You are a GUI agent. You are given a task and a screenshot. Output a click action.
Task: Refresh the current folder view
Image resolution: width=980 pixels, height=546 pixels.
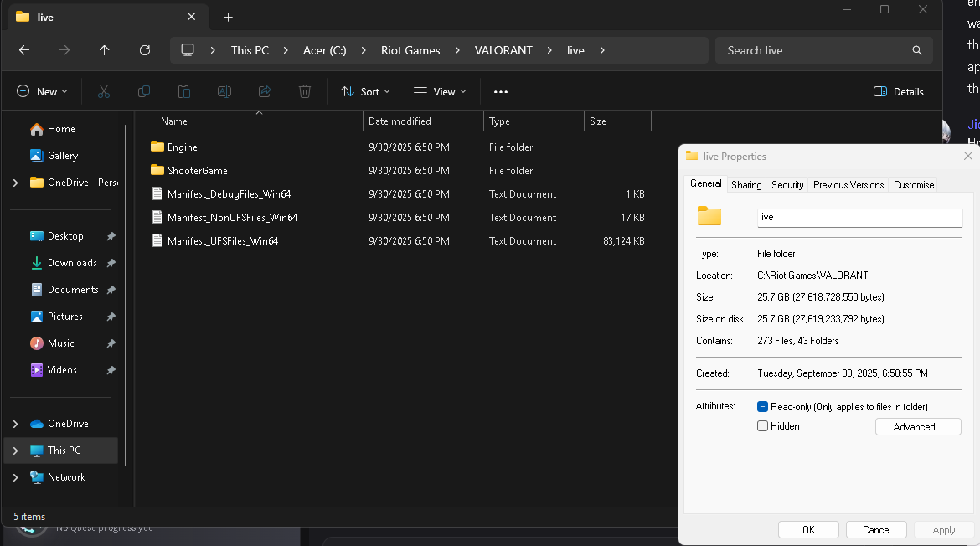pyautogui.click(x=144, y=50)
